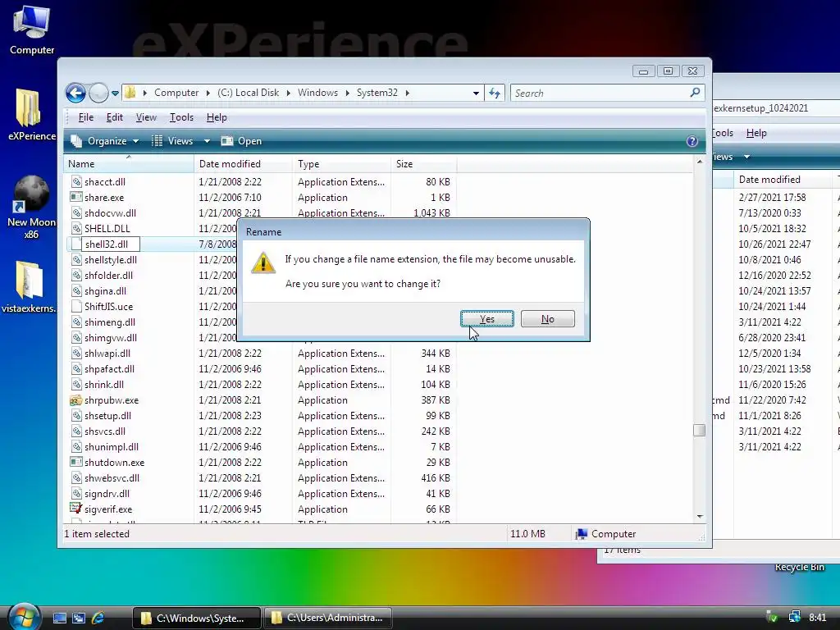Screen dimensions: 840x630
Task: Click the Views toolbar button
Action: pyautogui.click(x=172, y=141)
